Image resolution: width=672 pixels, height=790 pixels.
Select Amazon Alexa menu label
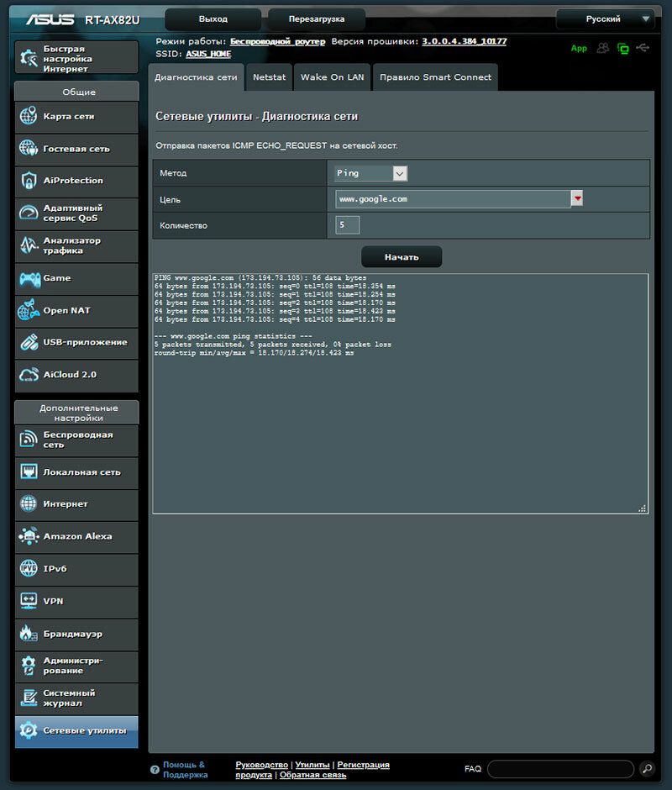coord(77,536)
